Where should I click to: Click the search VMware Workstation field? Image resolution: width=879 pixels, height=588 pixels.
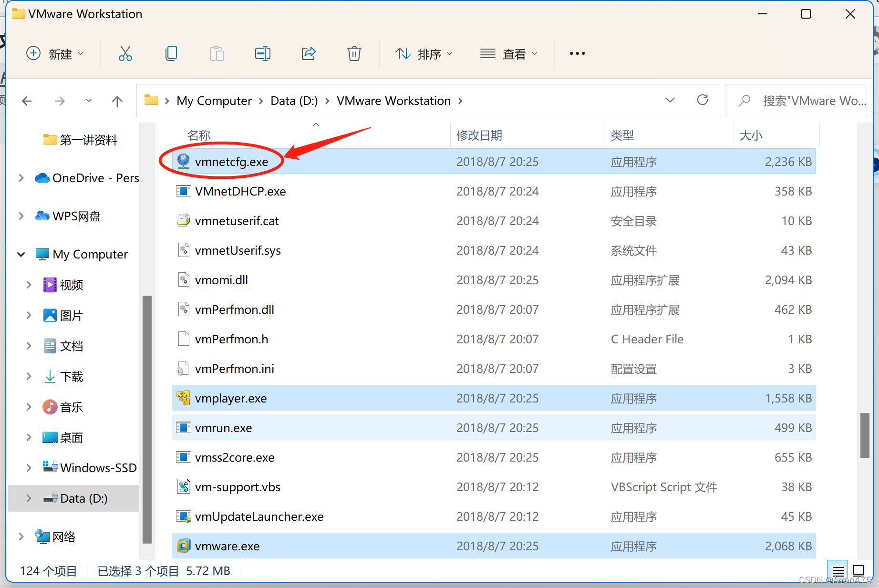[796, 101]
